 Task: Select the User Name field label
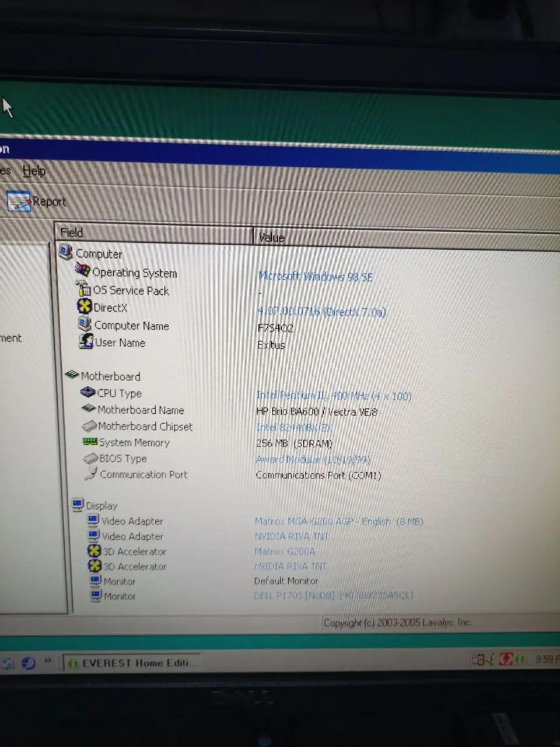point(120,343)
